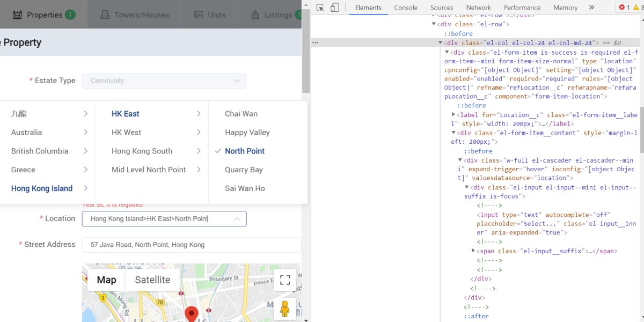Open the Properties tab
This screenshot has height=322, width=644.
pyautogui.click(x=43, y=15)
